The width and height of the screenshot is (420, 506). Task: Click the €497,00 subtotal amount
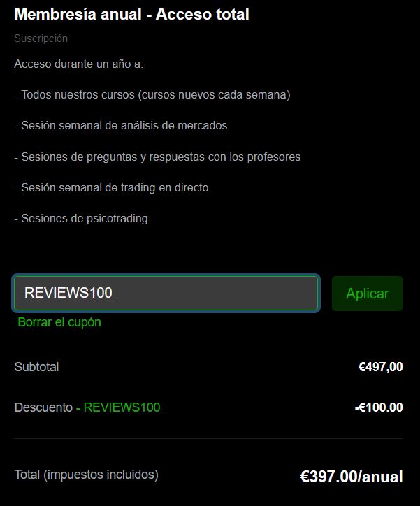pyautogui.click(x=380, y=367)
